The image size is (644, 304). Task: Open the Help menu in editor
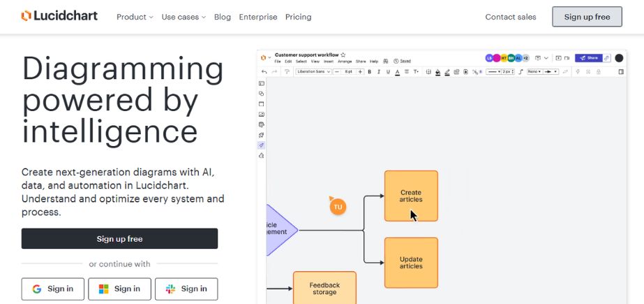(x=374, y=61)
